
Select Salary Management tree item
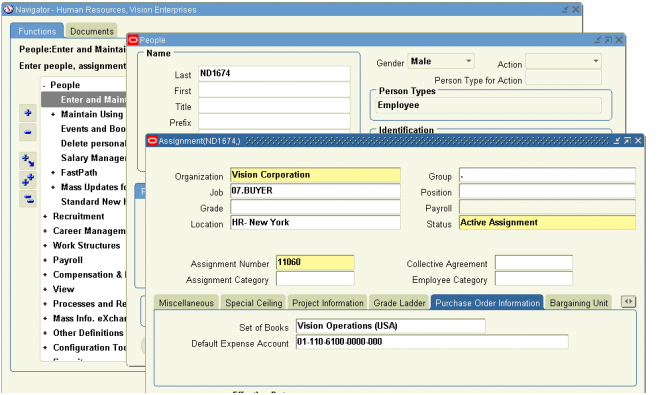point(93,158)
